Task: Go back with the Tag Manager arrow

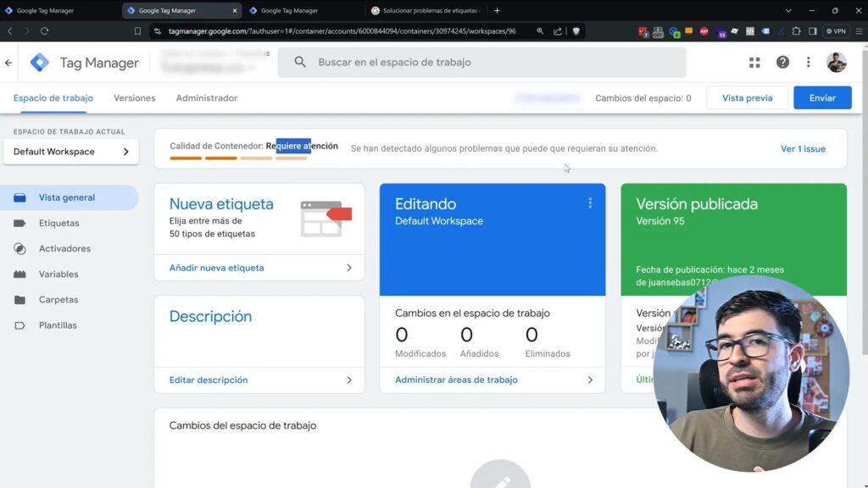Action: pyautogui.click(x=8, y=63)
